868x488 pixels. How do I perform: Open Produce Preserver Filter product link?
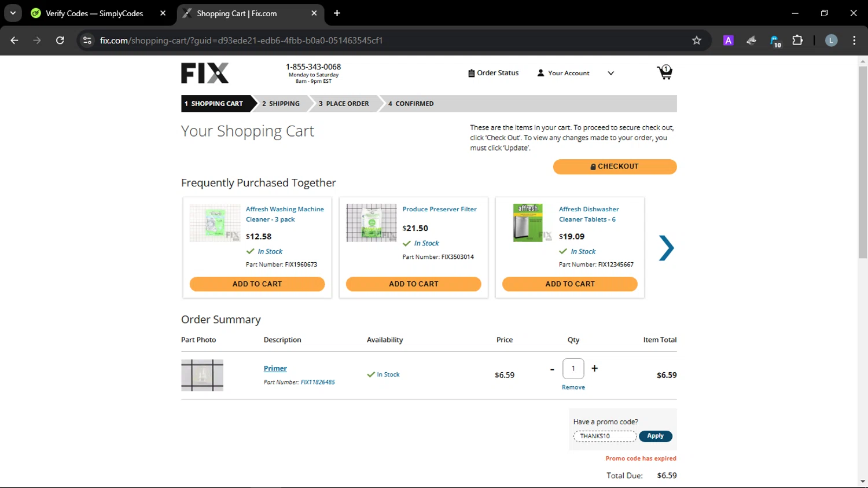[x=440, y=209]
